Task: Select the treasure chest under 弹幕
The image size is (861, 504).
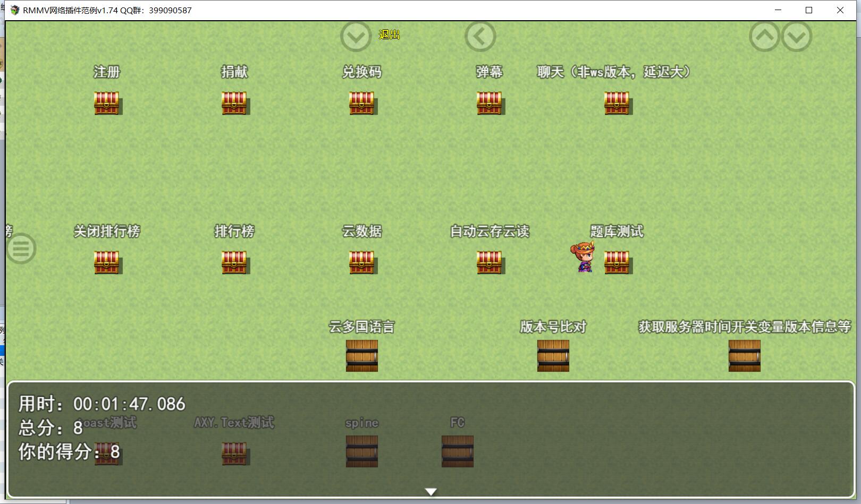Action: point(489,103)
